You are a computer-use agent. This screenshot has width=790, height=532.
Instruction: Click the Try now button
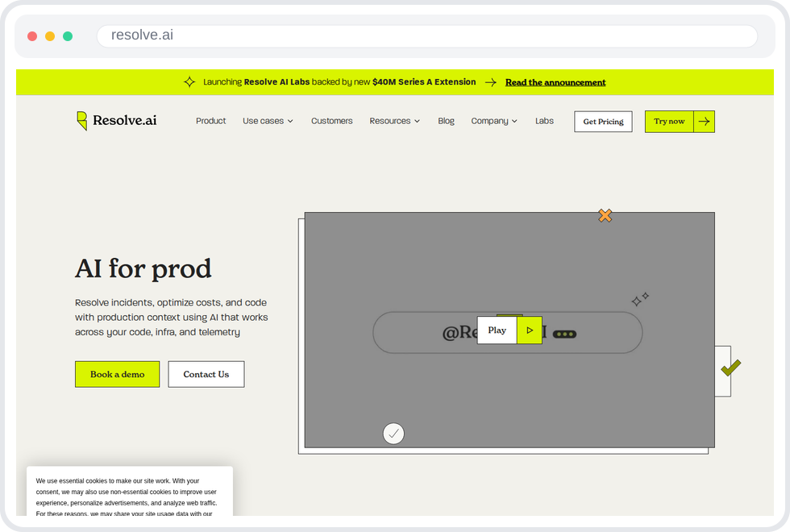point(669,122)
